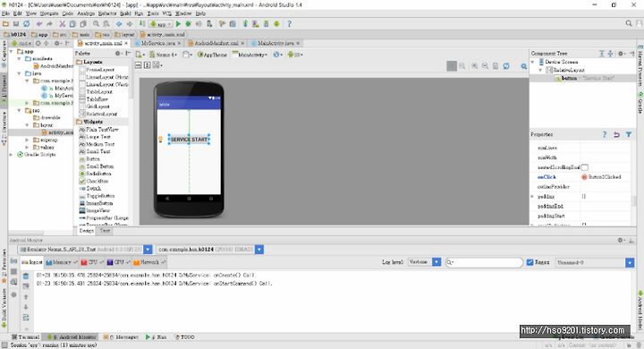Open the logcat filter configuration dropdown
This screenshot has height=349, width=644.
pyautogui.click(x=630, y=262)
